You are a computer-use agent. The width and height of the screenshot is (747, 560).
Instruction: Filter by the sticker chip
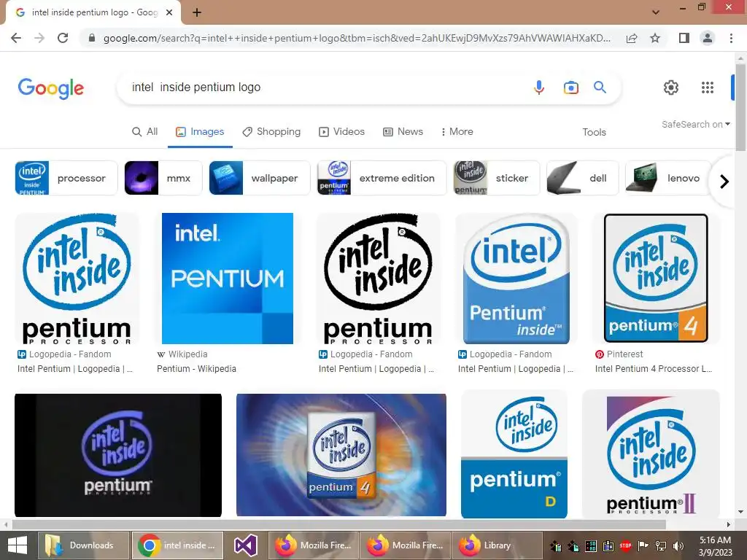(496, 178)
